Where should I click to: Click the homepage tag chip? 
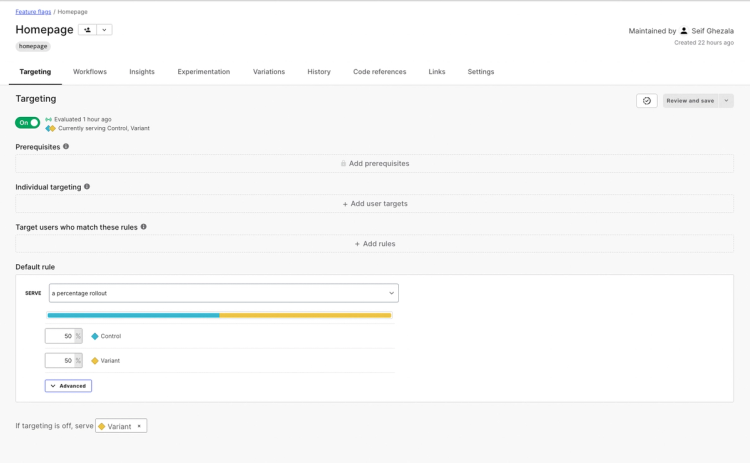coord(33,46)
